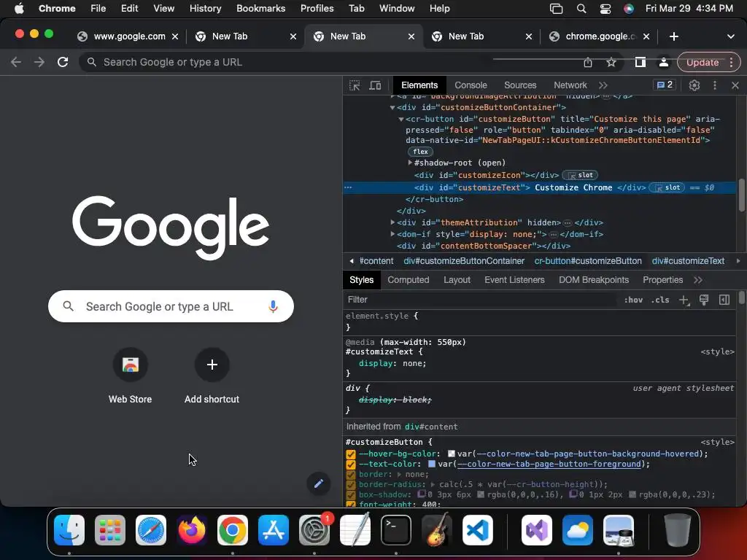Click the pencil Customize Chrome button

coord(319,484)
